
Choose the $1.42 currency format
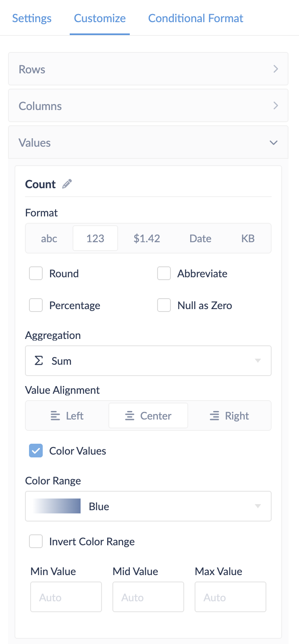pyautogui.click(x=147, y=239)
